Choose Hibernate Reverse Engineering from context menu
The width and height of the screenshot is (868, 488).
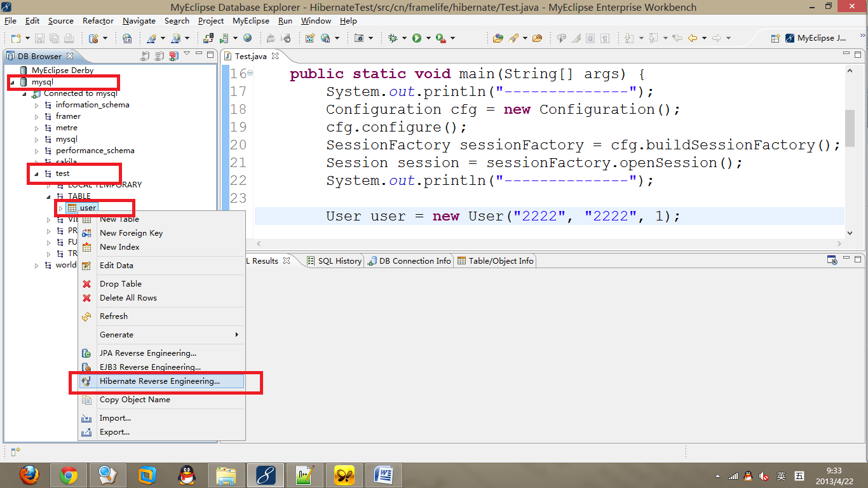pos(159,381)
